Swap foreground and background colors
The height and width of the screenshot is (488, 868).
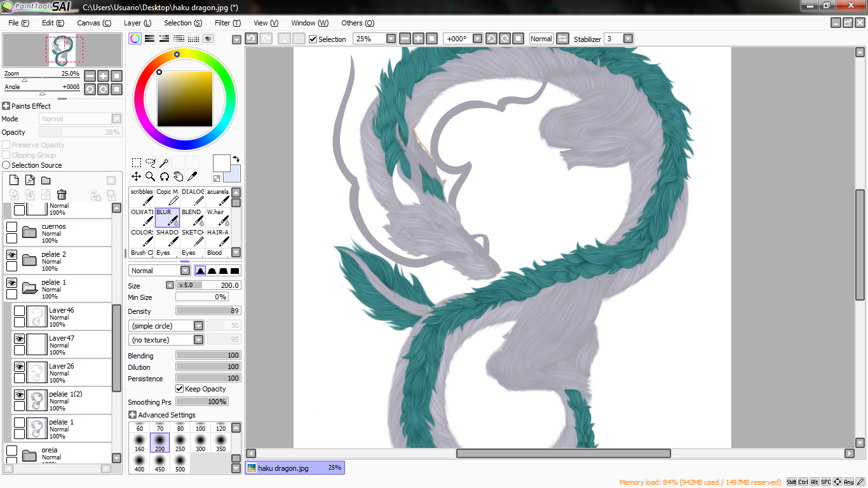(x=236, y=159)
